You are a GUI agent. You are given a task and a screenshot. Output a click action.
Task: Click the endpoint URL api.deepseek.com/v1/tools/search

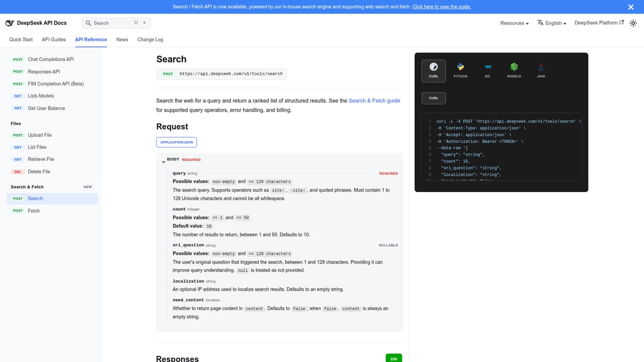pos(231,74)
